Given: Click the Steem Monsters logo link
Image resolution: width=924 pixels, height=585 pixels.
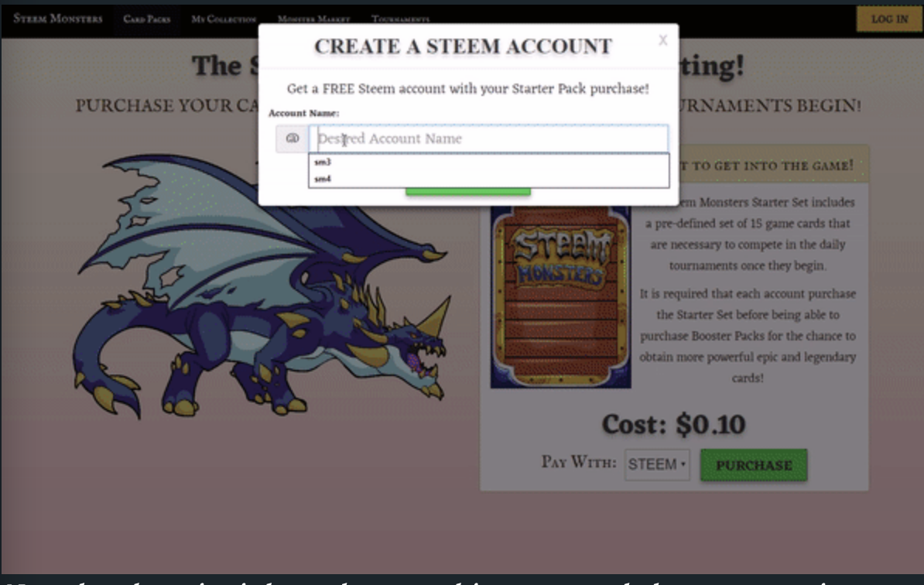Looking at the screenshot, I should pyautogui.click(x=58, y=19).
